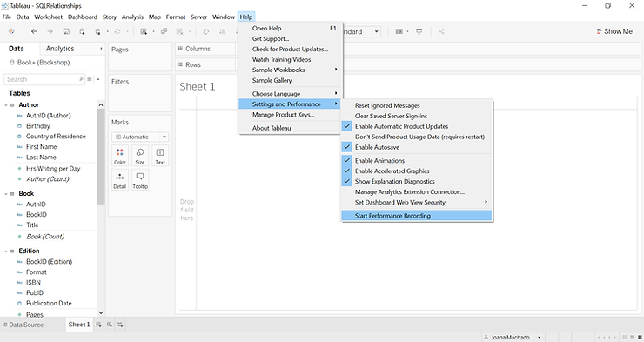
Task: Open the Size marks card
Action: pyautogui.click(x=140, y=156)
